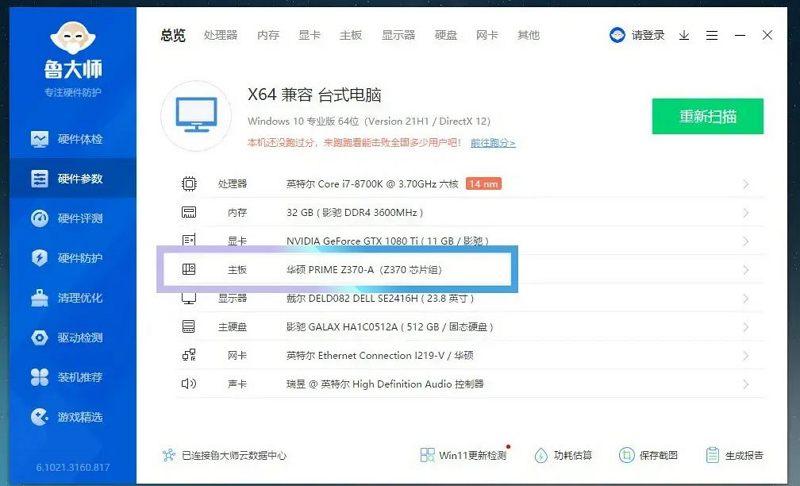The height and width of the screenshot is (486, 800).
Task: Expand the 声卡 row chevron
Action: [x=746, y=384]
